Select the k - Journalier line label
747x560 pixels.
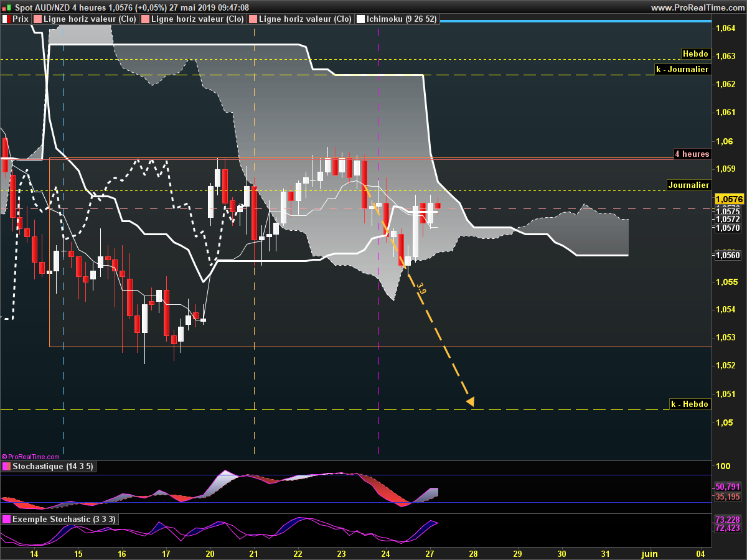coord(682,70)
